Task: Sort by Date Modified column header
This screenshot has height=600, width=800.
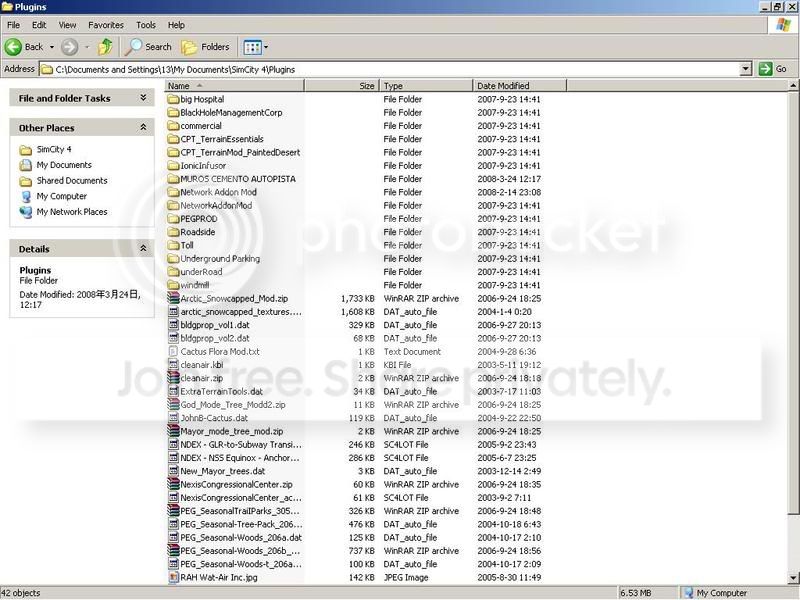Action: [x=519, y=86]
